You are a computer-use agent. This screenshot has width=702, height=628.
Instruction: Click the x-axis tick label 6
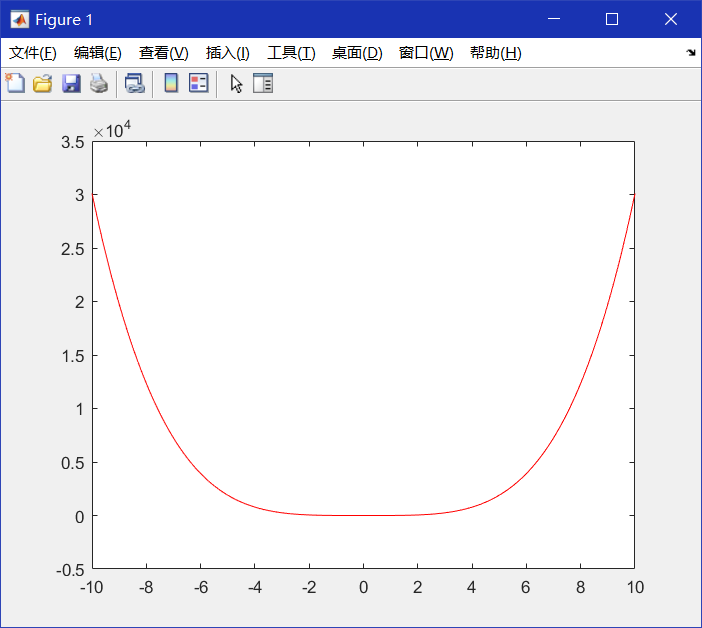pos(526,587)
